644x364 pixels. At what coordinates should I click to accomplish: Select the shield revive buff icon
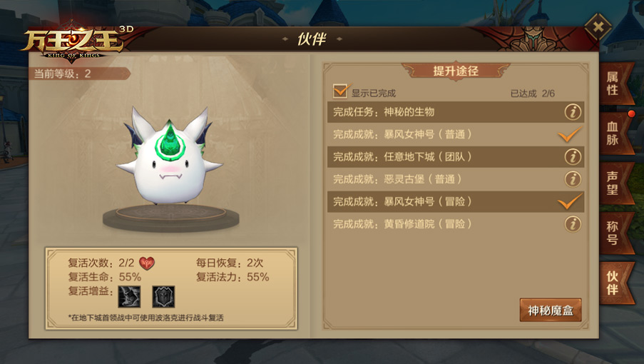163,297
